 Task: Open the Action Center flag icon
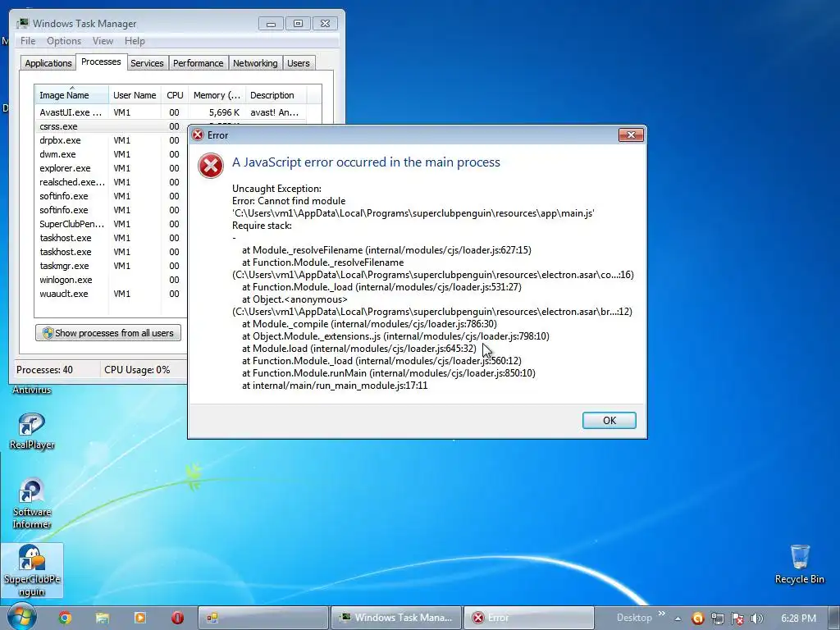pyautogui.click(x=737, y=619)
